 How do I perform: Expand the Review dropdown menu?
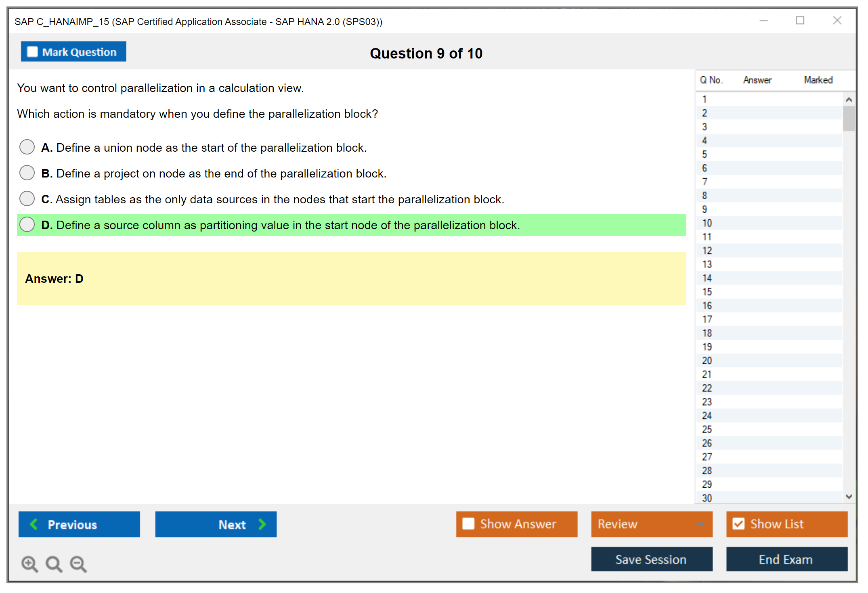click(700, 524)
